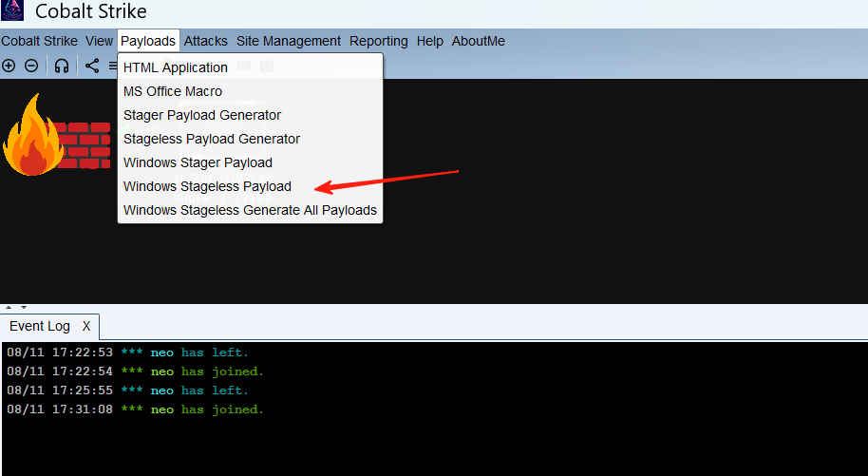Open the AboutMe menu

point(479,41)
